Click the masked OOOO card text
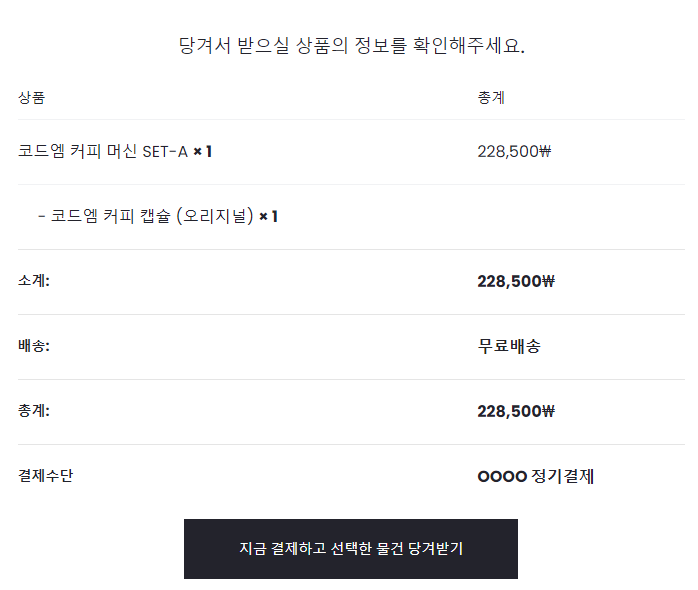 [x=502, y=476]
